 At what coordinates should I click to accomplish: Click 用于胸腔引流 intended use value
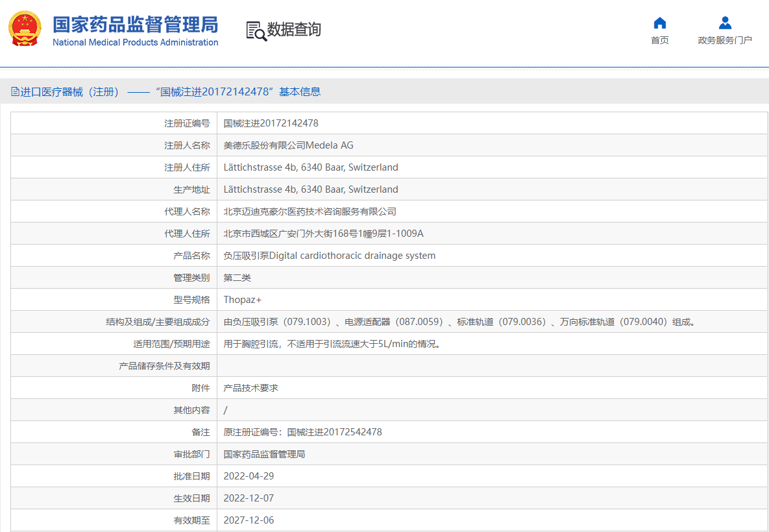334,344
